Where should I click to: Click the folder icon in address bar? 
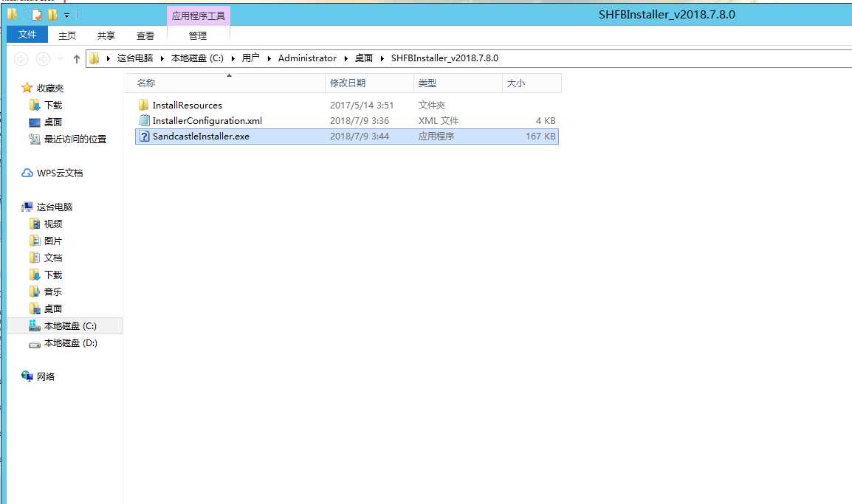[94, 58]
